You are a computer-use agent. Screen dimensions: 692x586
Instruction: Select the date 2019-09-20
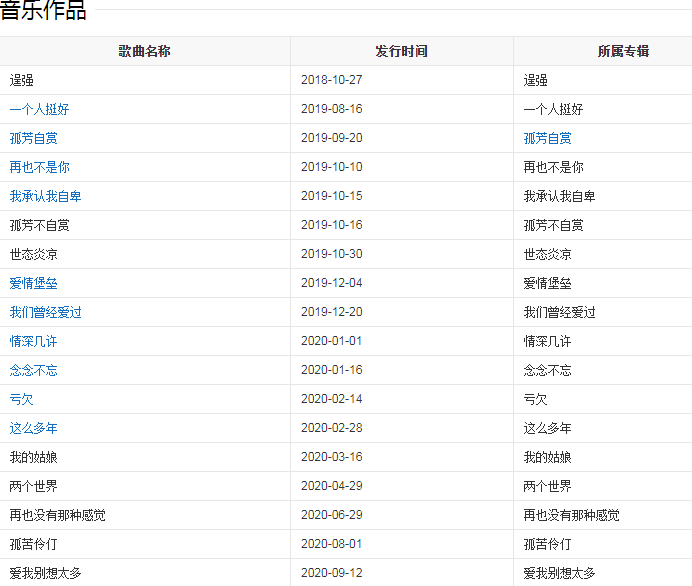click(x=331, y=138)
